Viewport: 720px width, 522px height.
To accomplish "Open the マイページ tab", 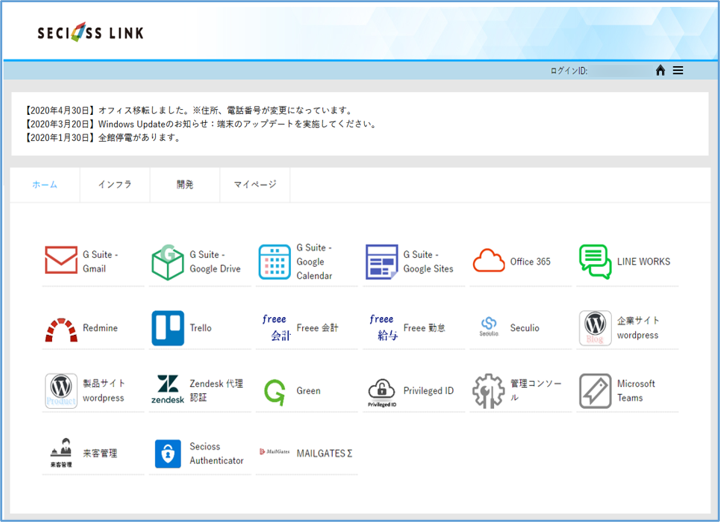I will click(255, 185).
